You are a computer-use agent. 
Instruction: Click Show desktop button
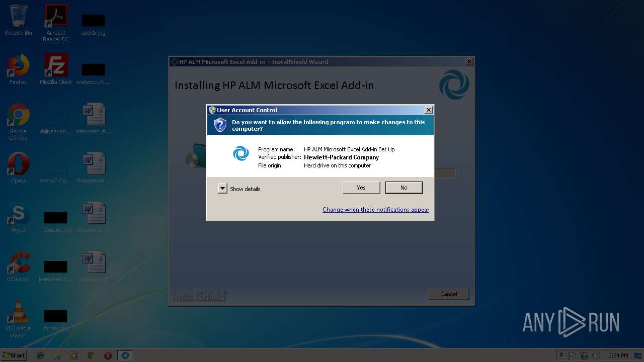639,355
